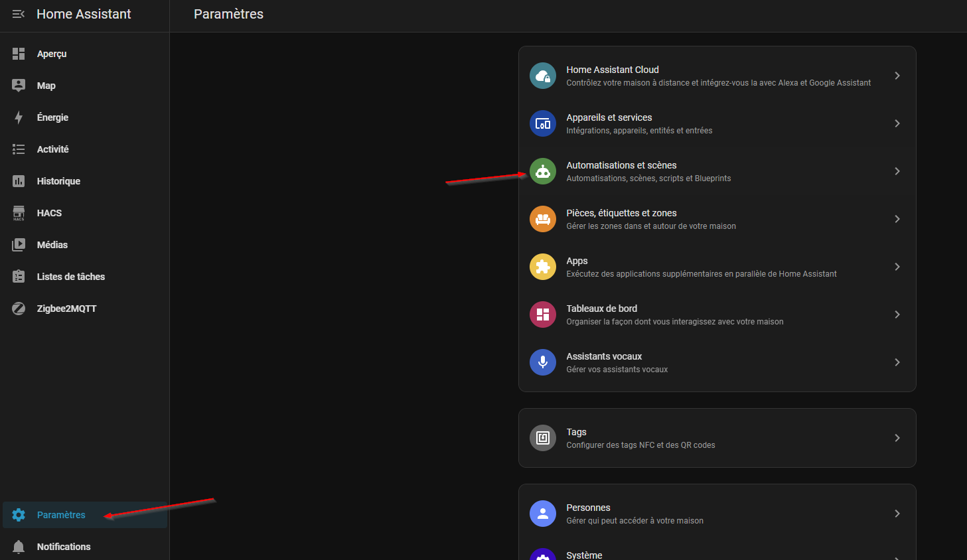
Task: Click the Personnes avatar icon
Action: (x=542, y=514)
